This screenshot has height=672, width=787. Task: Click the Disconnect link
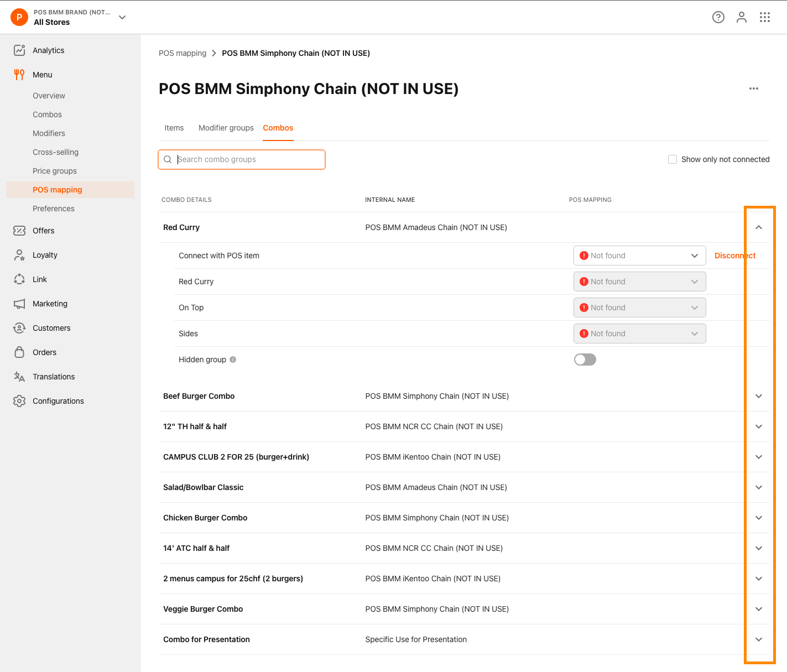[x=734, y=256]
